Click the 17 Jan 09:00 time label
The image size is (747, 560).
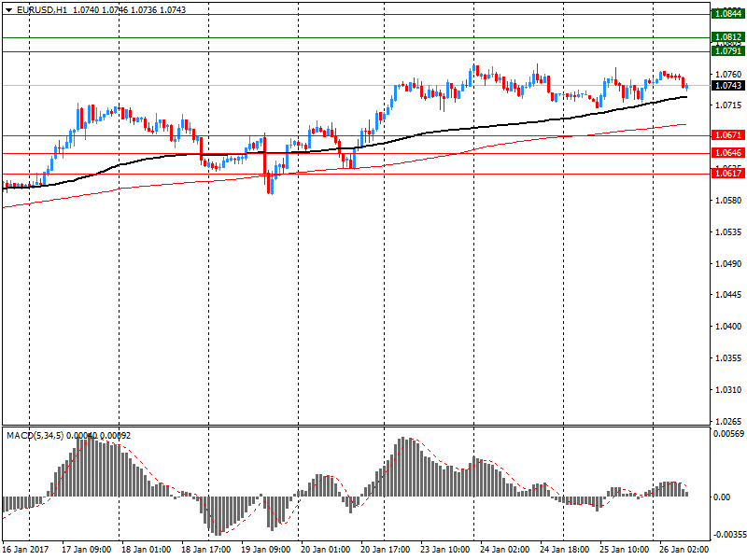pos(86,550)
